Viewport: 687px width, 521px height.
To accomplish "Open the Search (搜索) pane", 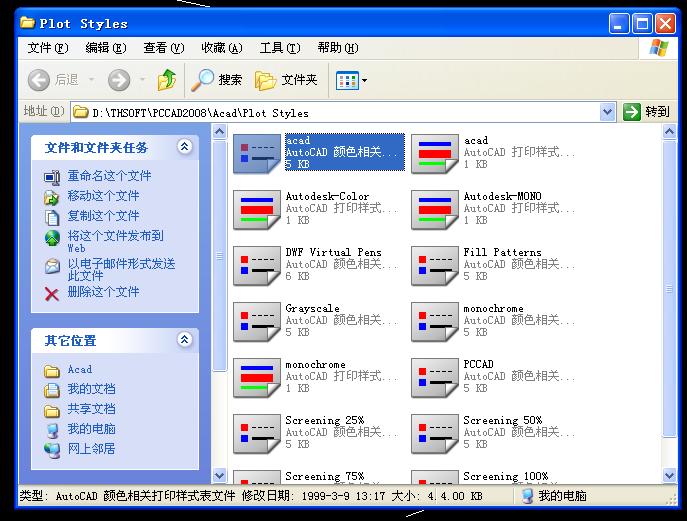I will (216, 80).
